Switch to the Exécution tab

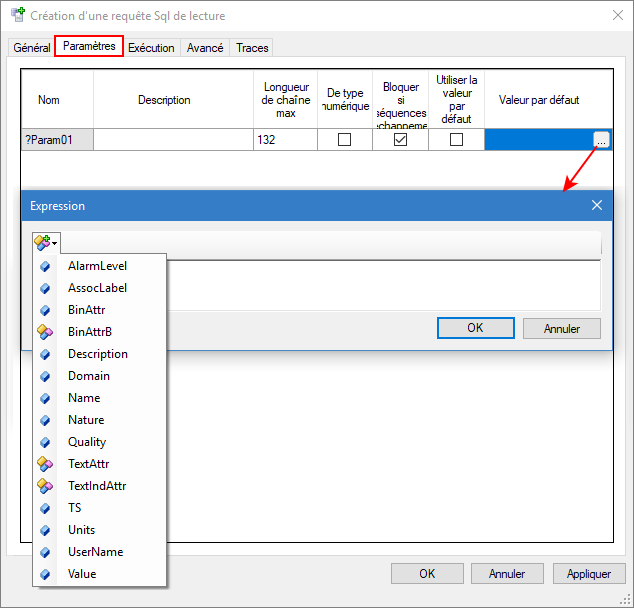[x=151, y=48]
